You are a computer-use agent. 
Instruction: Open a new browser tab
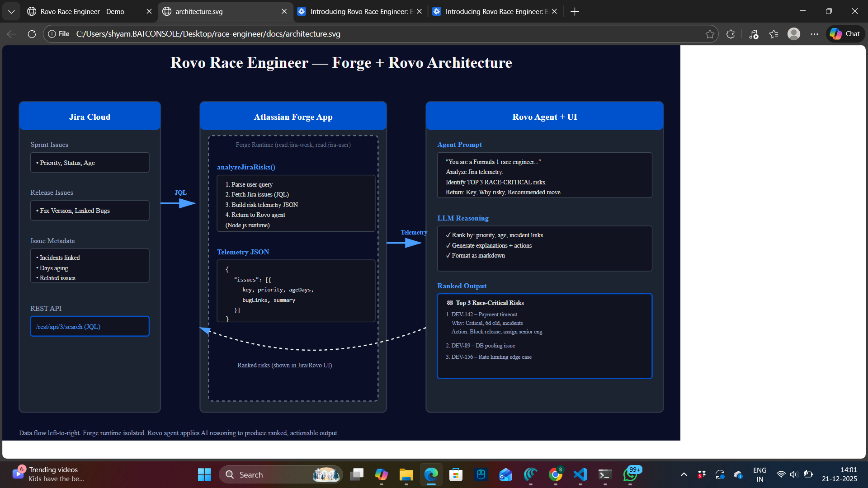tap(575, 11)
